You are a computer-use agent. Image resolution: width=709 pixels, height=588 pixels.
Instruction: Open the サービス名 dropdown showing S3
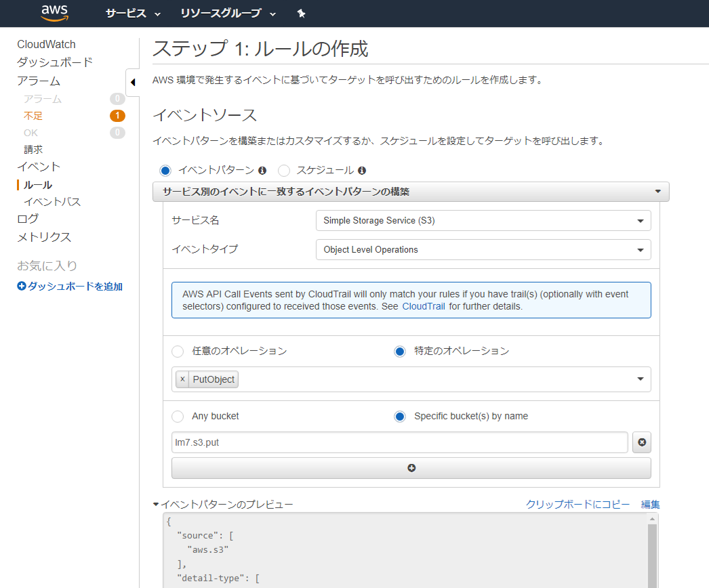coord(483,221)
